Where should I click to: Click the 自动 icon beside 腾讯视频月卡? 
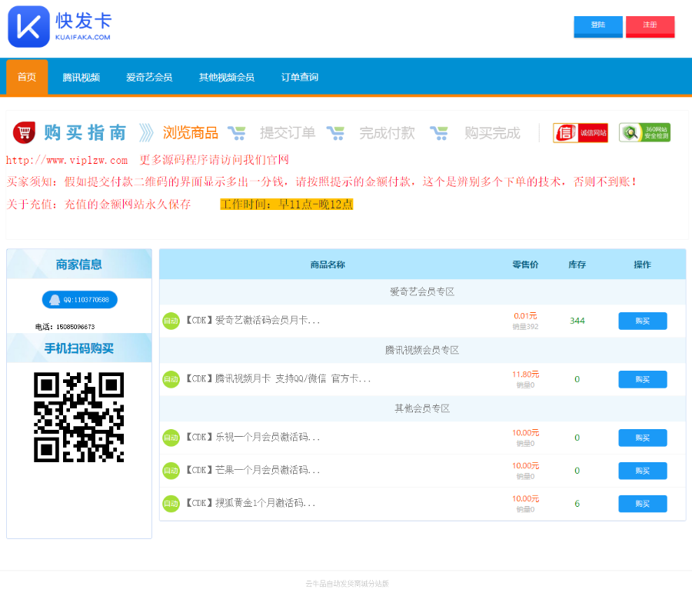pos(171,378)
